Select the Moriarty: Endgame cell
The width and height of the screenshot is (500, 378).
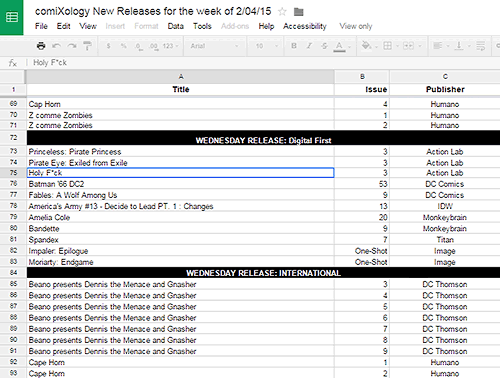[180, 262]
